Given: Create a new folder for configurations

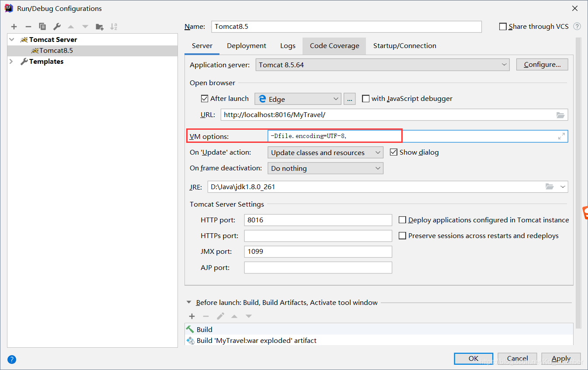Looking at the screenshot, I should click(100, 27).
